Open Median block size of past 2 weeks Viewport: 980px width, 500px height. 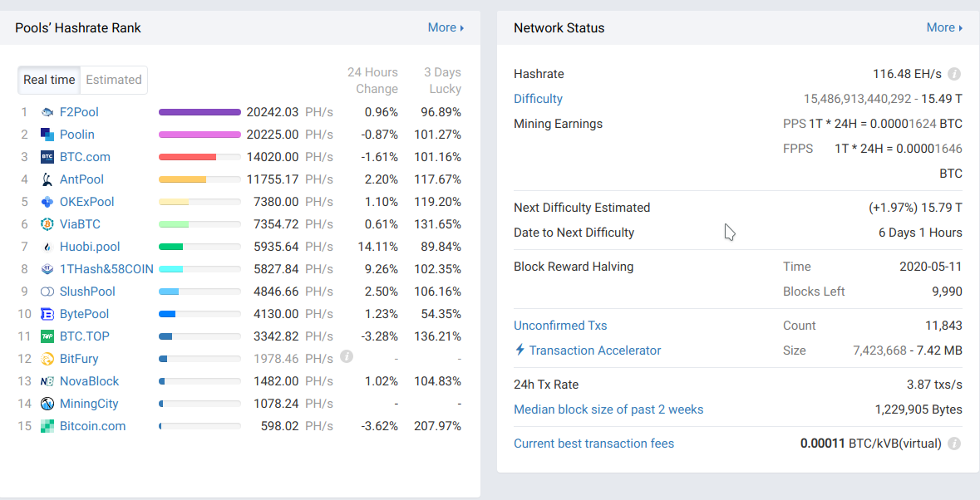click(608, 409)
